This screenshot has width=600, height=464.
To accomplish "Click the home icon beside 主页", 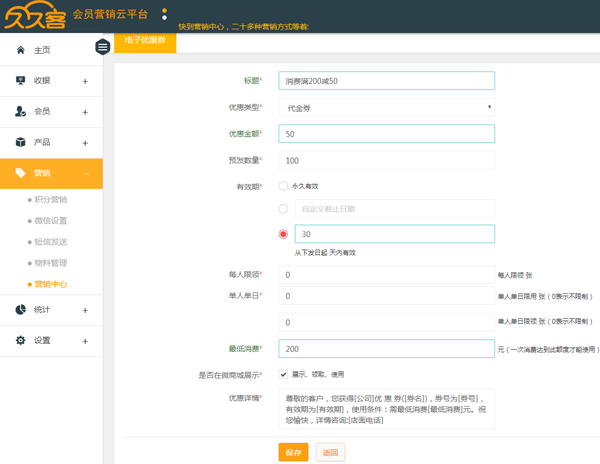I will tap(20, 50).
